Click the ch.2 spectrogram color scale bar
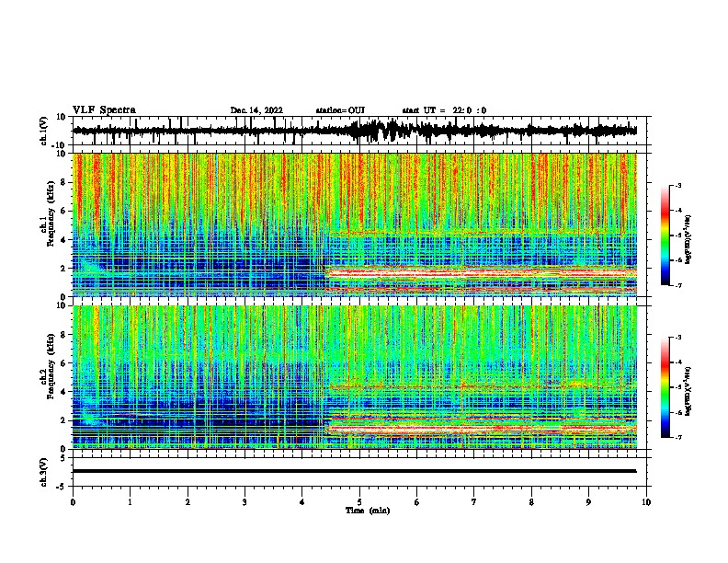Screen dimensions: 728x563 pos(665,386)
